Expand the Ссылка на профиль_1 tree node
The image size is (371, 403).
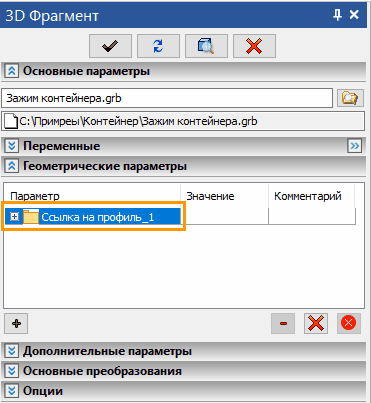[14, 217]
